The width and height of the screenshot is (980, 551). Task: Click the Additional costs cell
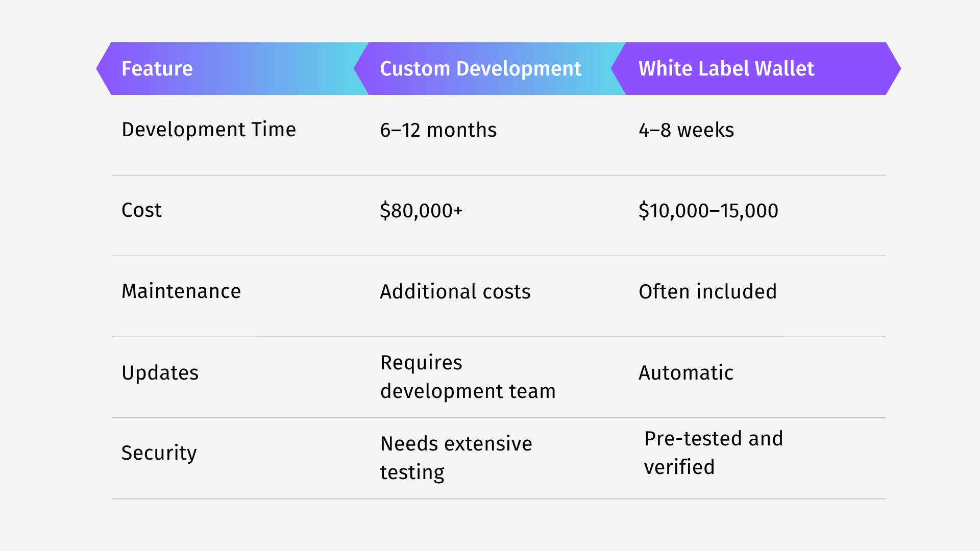coord(455,292)
